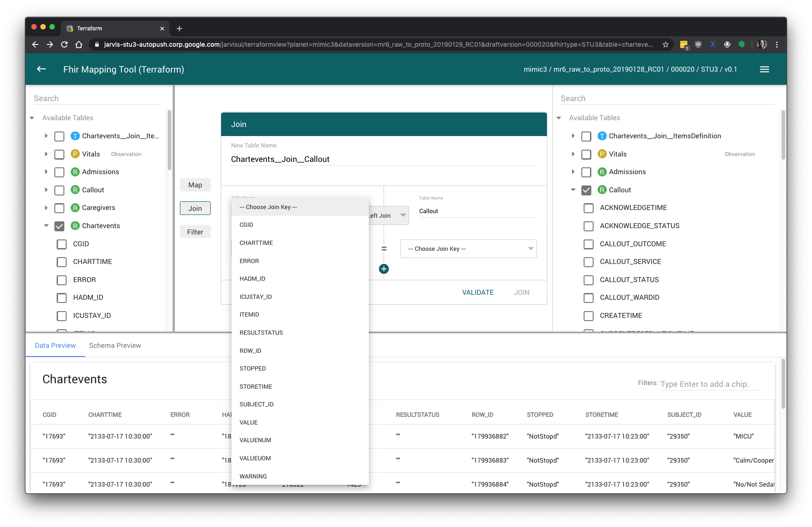The image size is (812, 527).
Task: Check the ACKNOWLEDGETIME checkbox
Action: tap(589, 208)
